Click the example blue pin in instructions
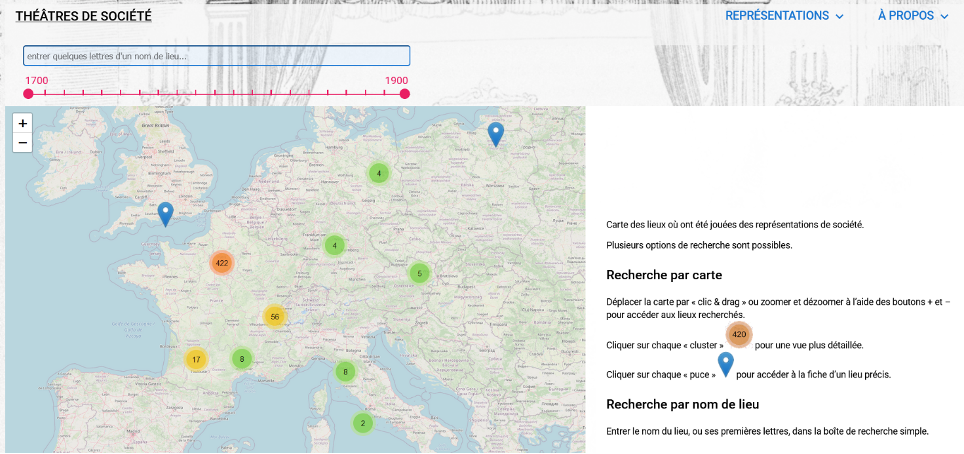This screenshot has height=454, width=964. [x=727, y=363]
